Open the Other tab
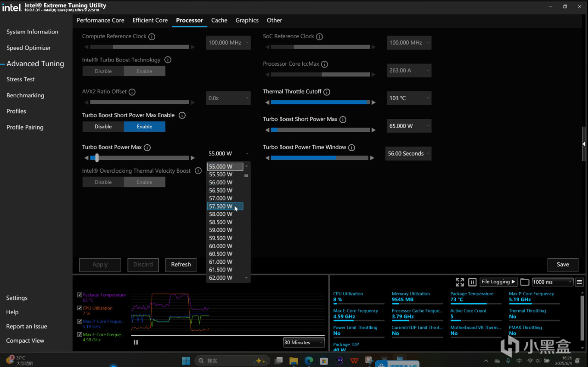 [274, 20]
